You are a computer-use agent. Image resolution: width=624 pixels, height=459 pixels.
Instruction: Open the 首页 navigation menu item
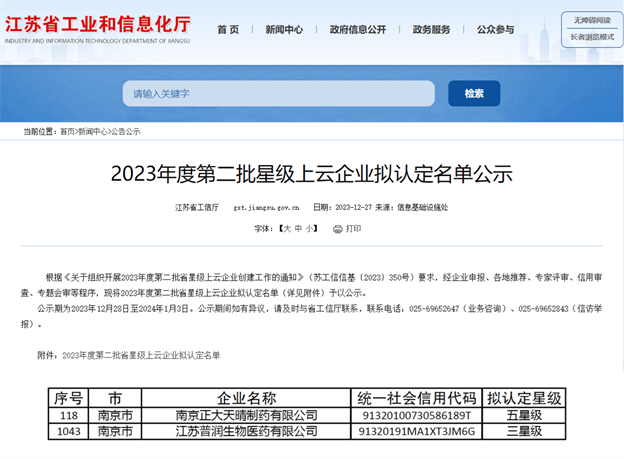coord(228,30)
